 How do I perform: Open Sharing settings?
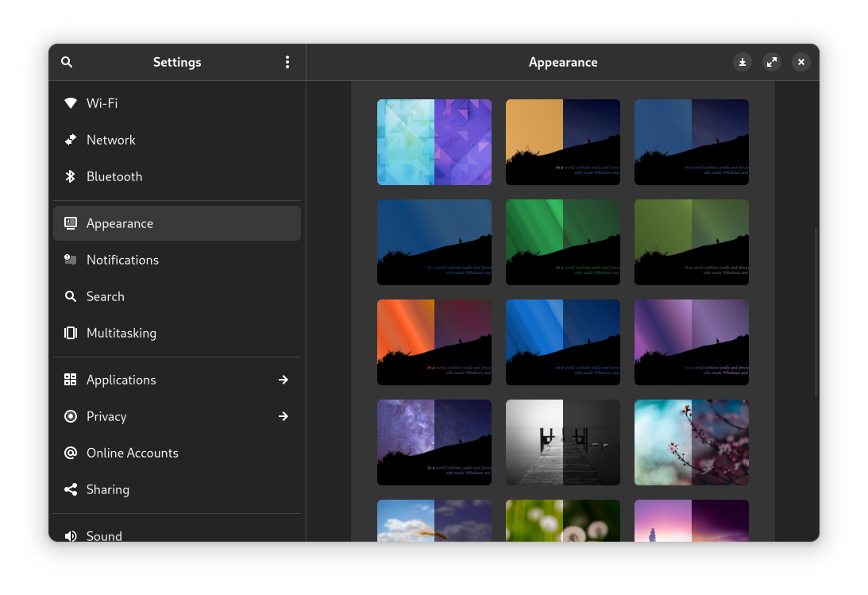pos(177,489)
